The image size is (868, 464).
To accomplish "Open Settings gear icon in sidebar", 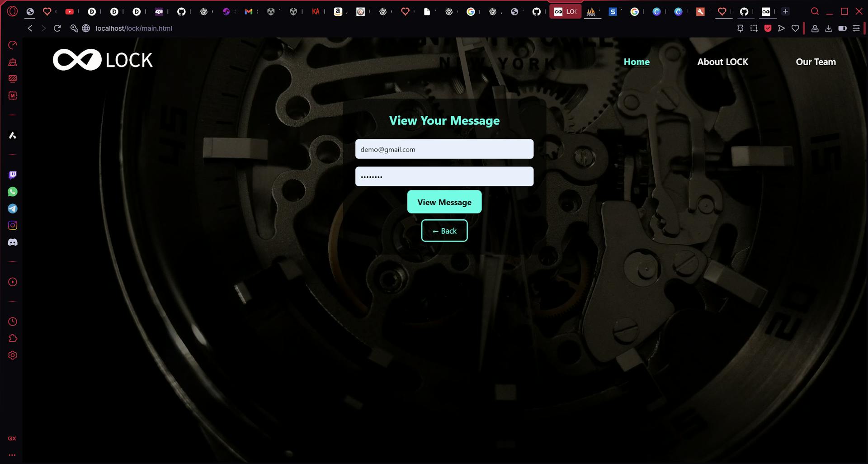I will [13, 355].
